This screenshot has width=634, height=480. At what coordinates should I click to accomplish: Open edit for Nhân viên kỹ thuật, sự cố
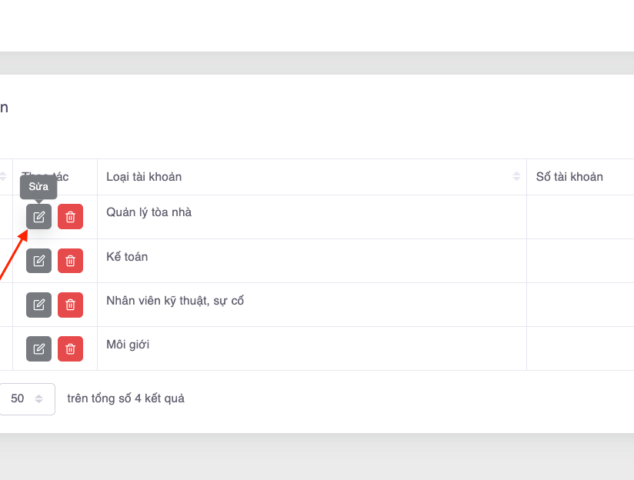coord(39,304)
